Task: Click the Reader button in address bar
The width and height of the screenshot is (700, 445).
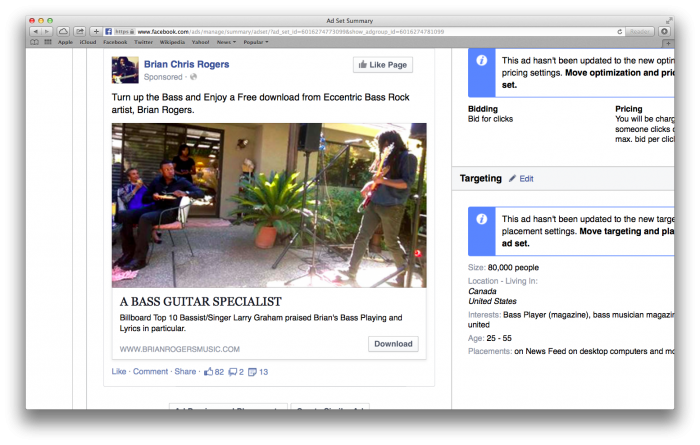Action: [x=639, y=32]
